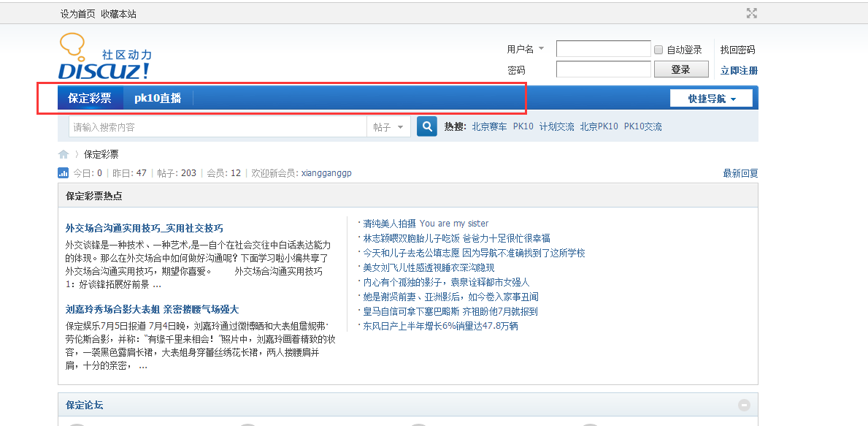Image resolution: width=868 pixels, height=426 pixels.
Task: Open the 帖子 search scope dropdown
Action: click(388, 126)
